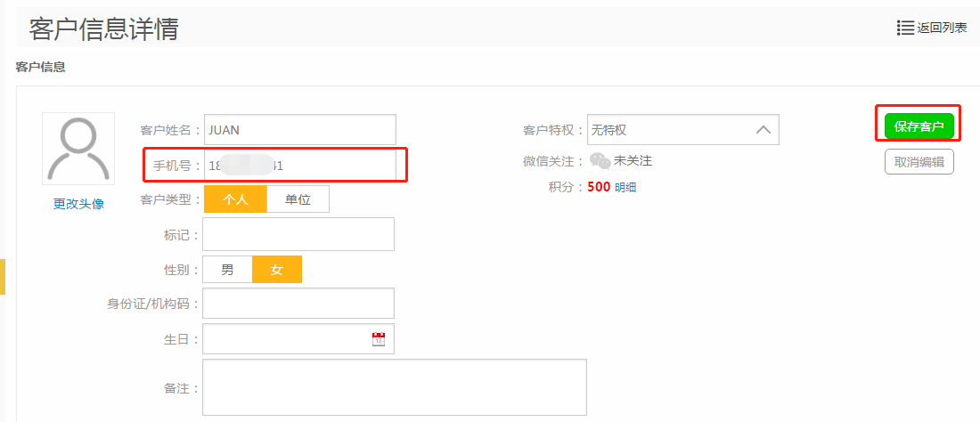Screen dimensions: 980x422
Task: Click the 生日 date input field
Action: tap(285, 339)
